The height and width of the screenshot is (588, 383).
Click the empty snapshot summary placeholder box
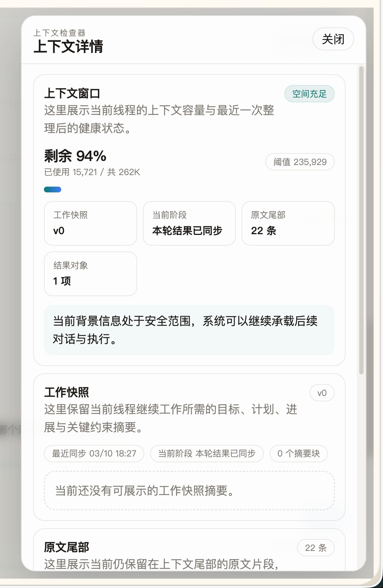click(189, 491)
